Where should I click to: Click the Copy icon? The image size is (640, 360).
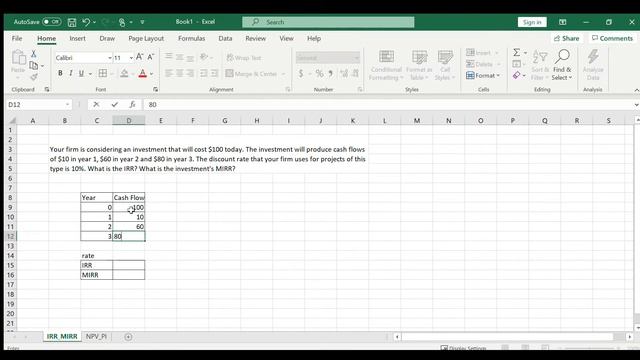pyautogui.click(x=33, y=65)
